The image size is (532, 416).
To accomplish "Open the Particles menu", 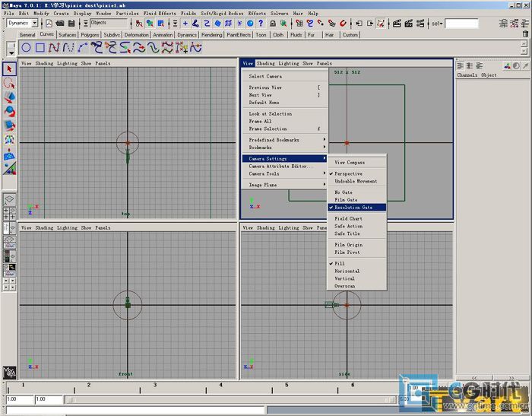I will coord(127,13).
